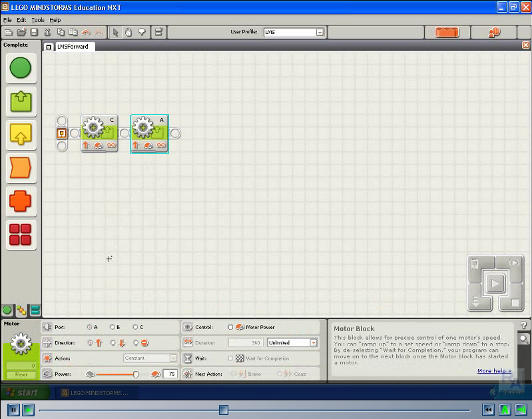Open the Tools menu

click(x=38, y=20)
